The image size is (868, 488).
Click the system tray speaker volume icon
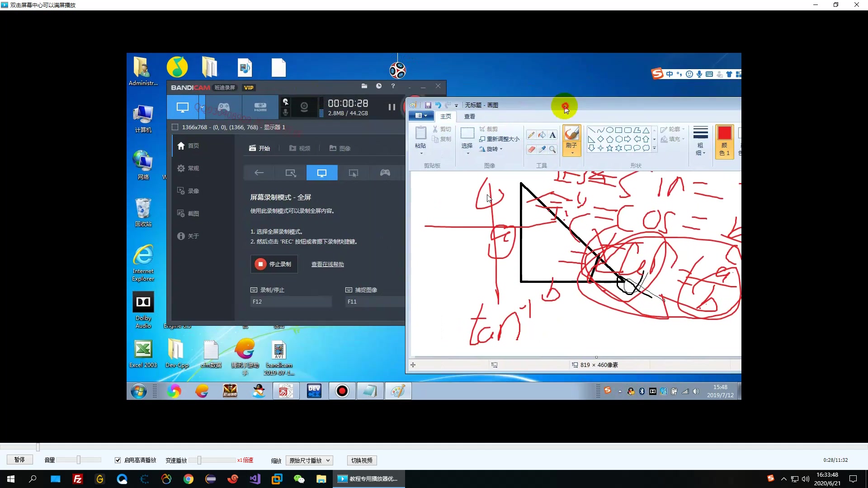click(x=806, y=479)
